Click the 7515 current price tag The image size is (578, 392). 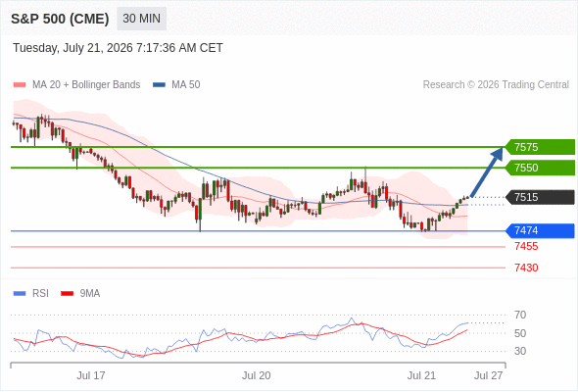coord(540,197)
